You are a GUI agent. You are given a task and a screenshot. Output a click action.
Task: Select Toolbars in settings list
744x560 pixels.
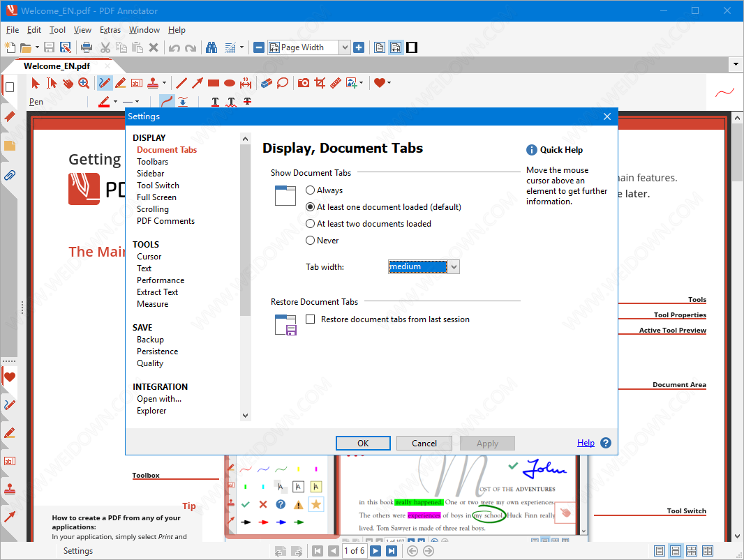coord(152,162)
